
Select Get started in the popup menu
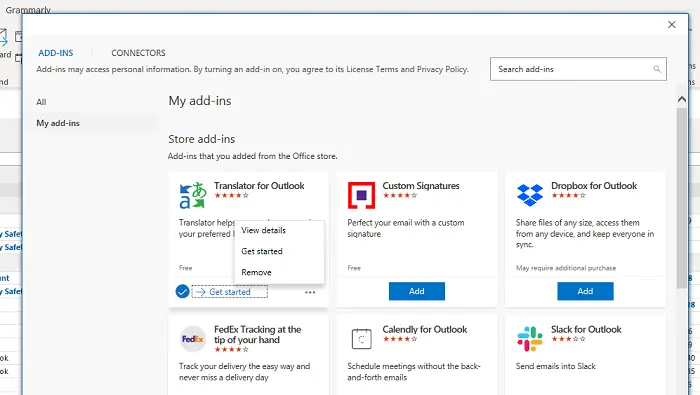pos(262,251)
